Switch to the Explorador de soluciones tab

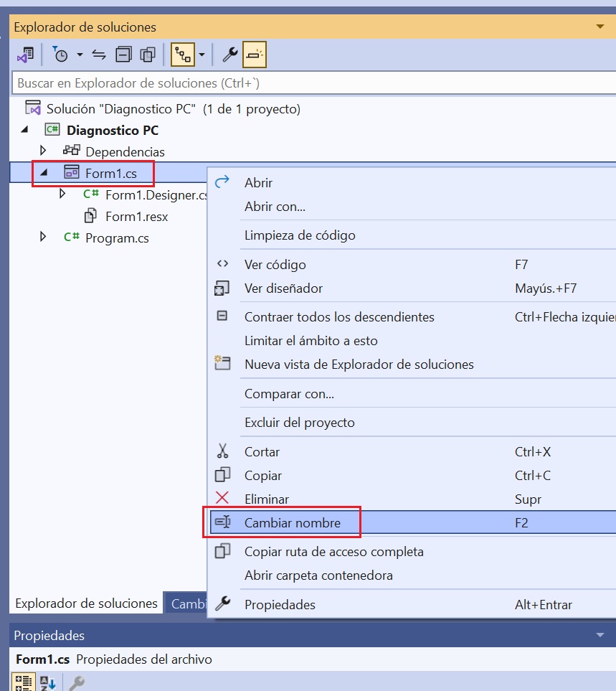click(86, 603)
